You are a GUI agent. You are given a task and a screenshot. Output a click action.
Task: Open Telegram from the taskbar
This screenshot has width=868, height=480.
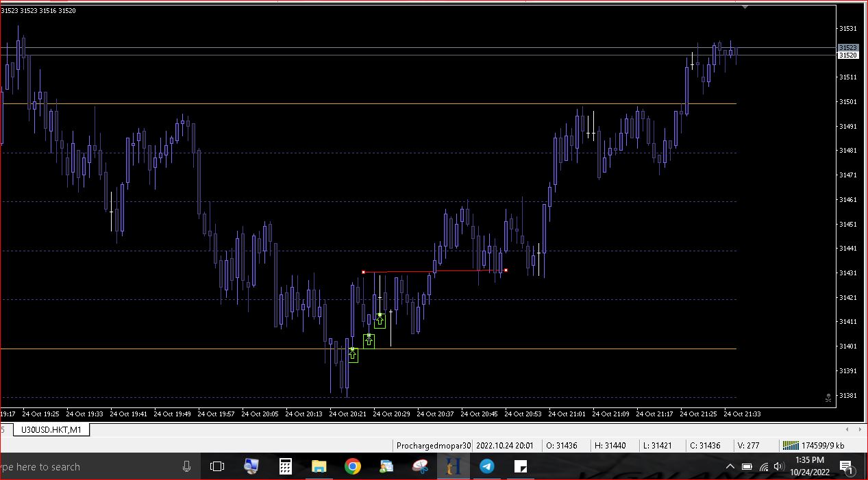coord(487,466)
